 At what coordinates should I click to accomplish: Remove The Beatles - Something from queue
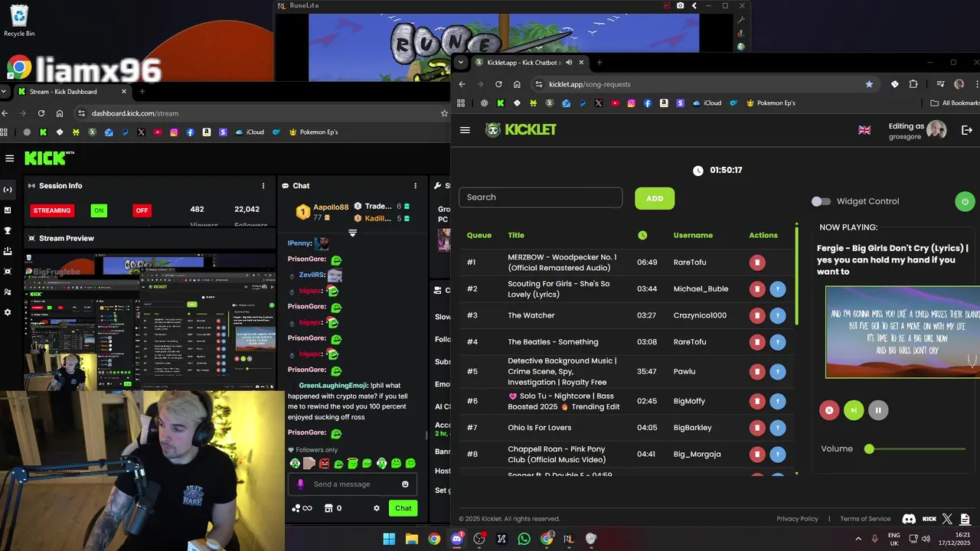(756, 342)
